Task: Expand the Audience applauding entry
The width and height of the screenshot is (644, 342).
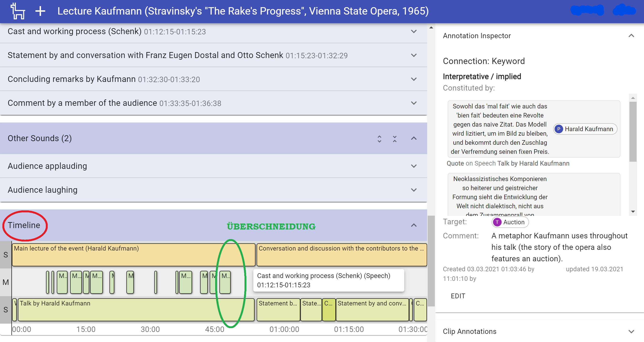Action: click(414, 166)
